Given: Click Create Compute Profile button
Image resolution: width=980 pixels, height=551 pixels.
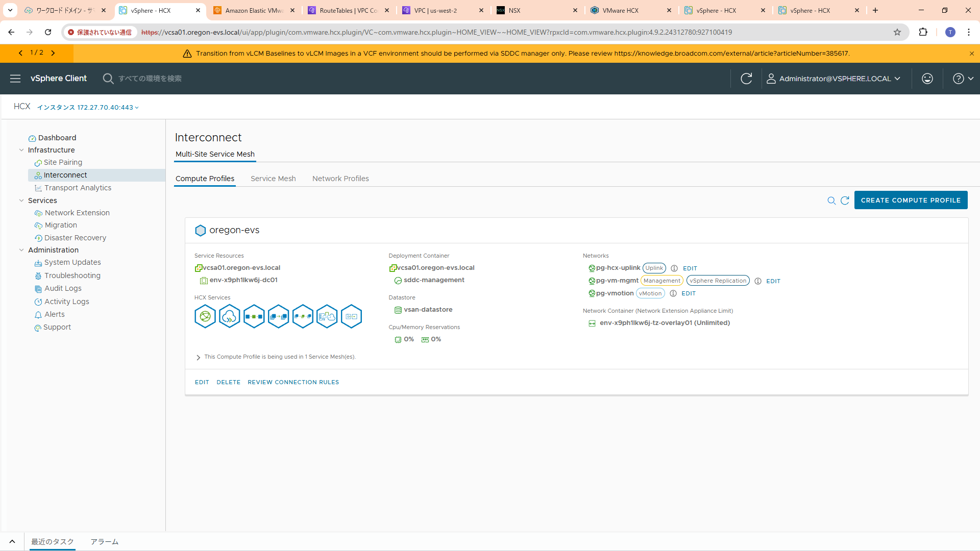Looking at the screenshot, I should (911, 201).
